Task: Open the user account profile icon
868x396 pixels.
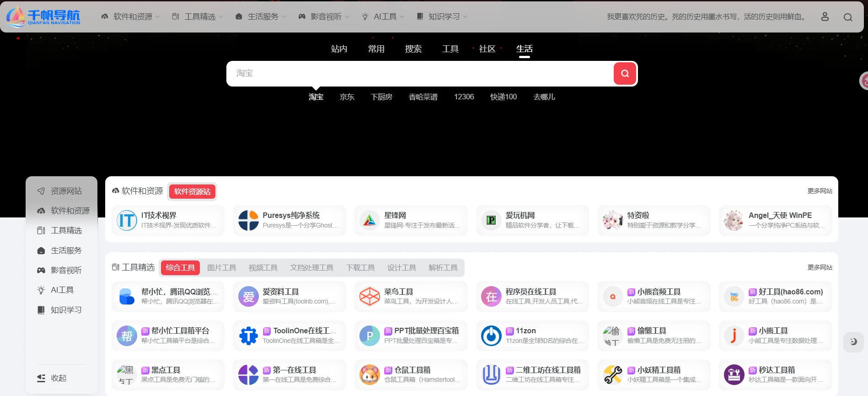Action: (825, 17)
